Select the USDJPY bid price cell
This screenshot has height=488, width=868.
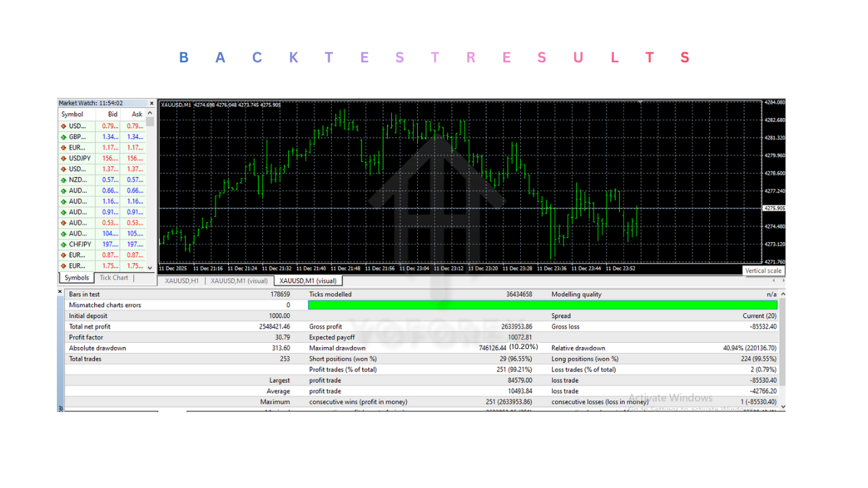110,158
